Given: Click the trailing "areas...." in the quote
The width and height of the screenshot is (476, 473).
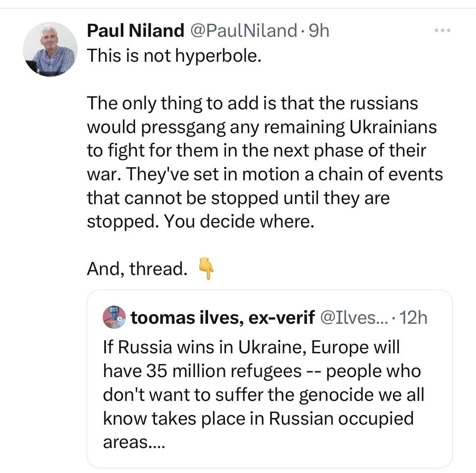Looking at the screenshot, I should pyautogui.click(x=134, y=442).
